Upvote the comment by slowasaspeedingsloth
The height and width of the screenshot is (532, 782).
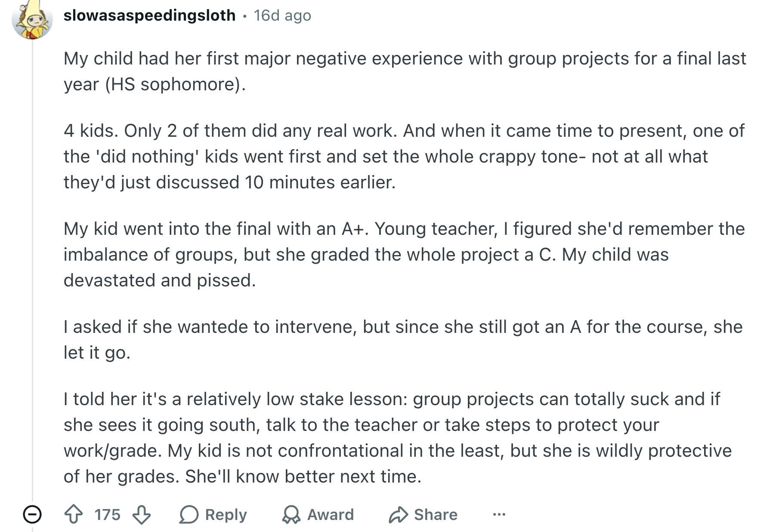point(74,514)
